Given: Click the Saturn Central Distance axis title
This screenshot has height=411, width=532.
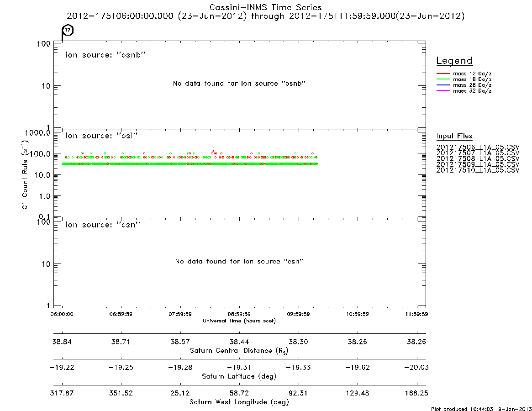Looking at the screenshot, I should pos(239,351).
